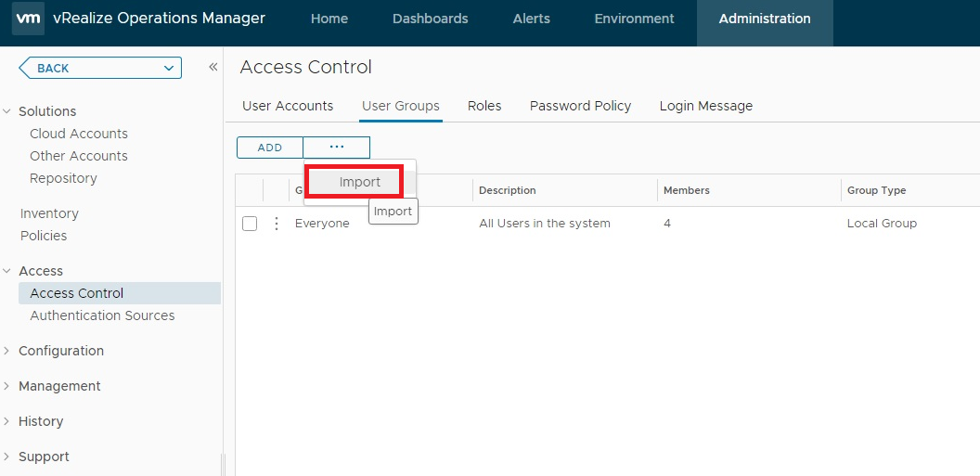Collapse the Solutions section
Image resolution: width=980 pixels, height=476 pixels.
pos(6,111)
